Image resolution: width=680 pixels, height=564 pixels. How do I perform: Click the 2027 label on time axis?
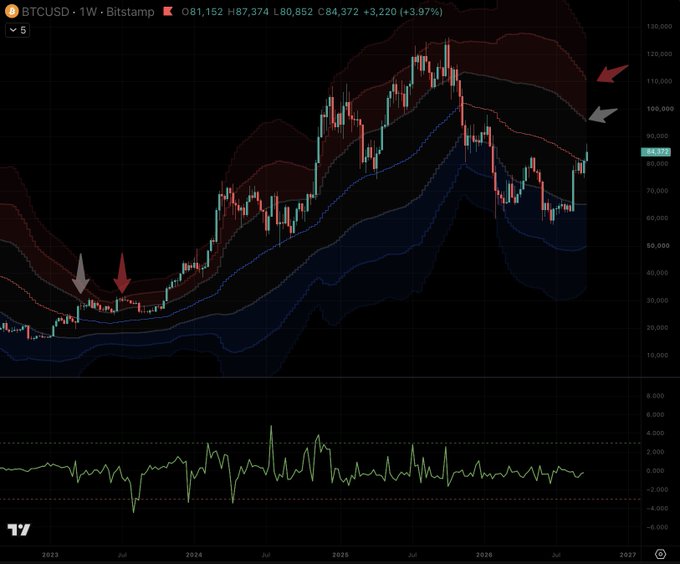point(628,555)
